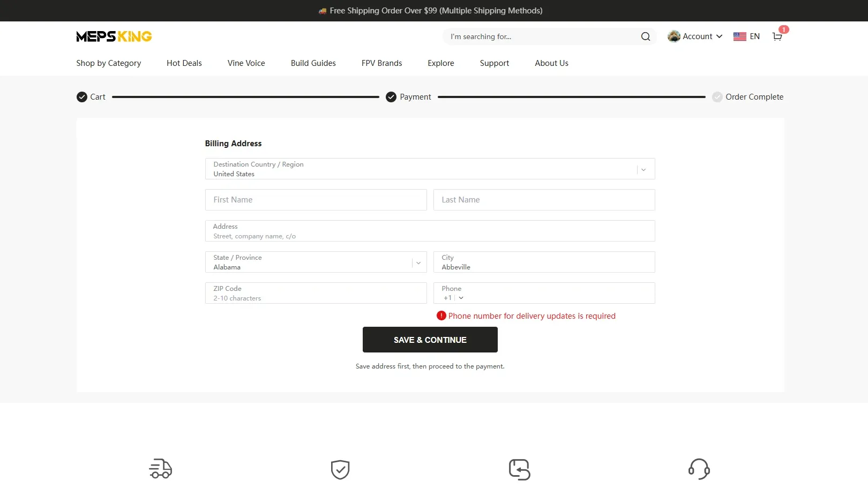868x488 pixels.
Task: Open the shopping cart icon
Action: (x=777, y=36)
